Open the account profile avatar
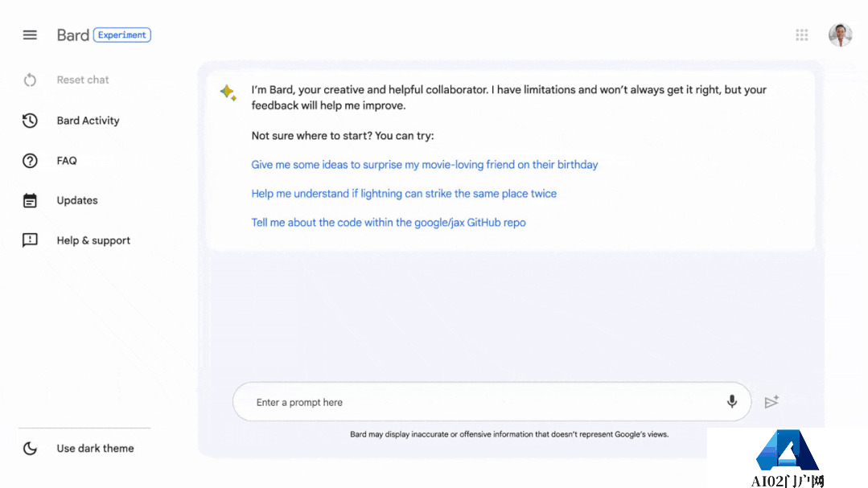 840,35
